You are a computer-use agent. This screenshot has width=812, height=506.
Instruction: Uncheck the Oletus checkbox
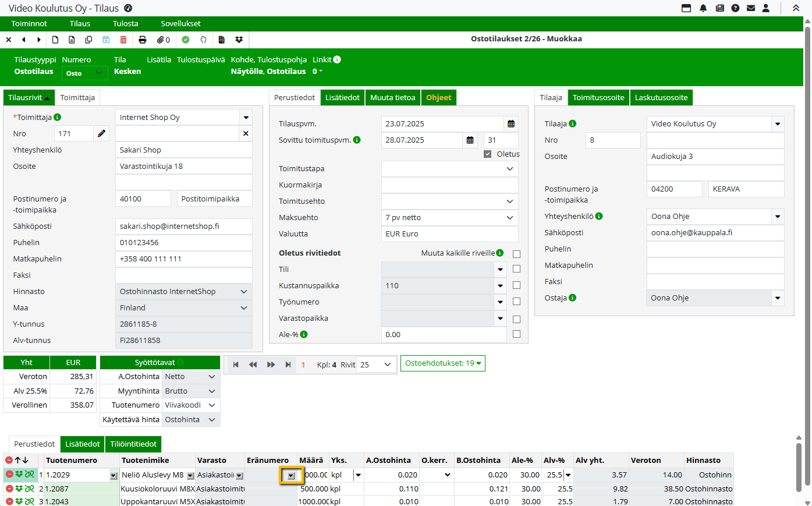488,154
